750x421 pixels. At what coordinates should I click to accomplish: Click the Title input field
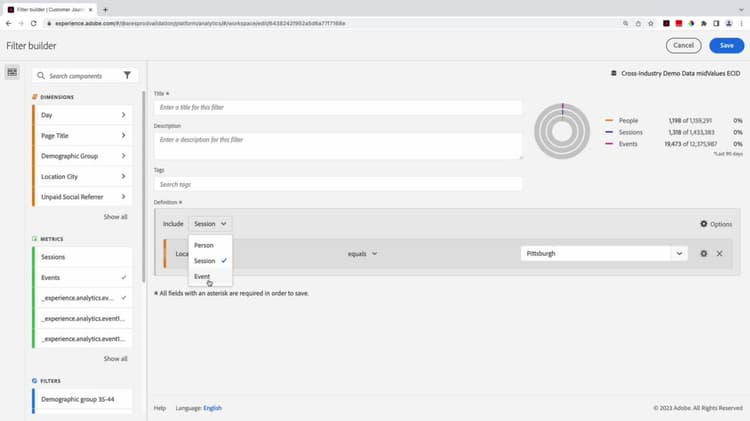pyautogui.click(x=338, y=107)
